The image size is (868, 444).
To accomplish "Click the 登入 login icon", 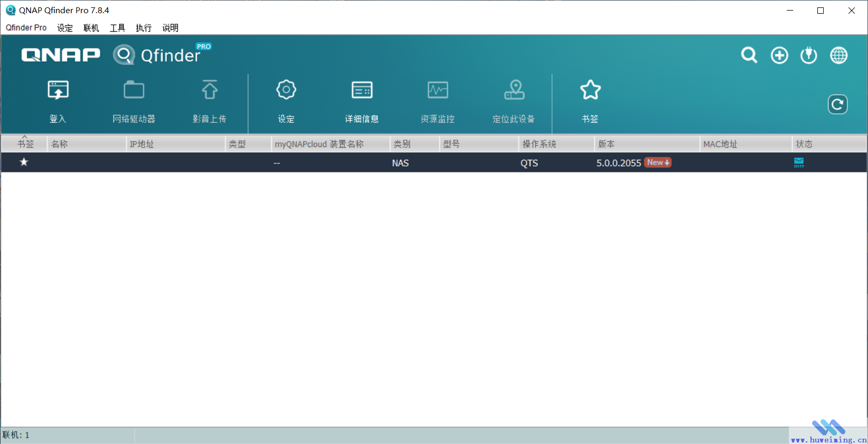I will [x=58, y=90].
